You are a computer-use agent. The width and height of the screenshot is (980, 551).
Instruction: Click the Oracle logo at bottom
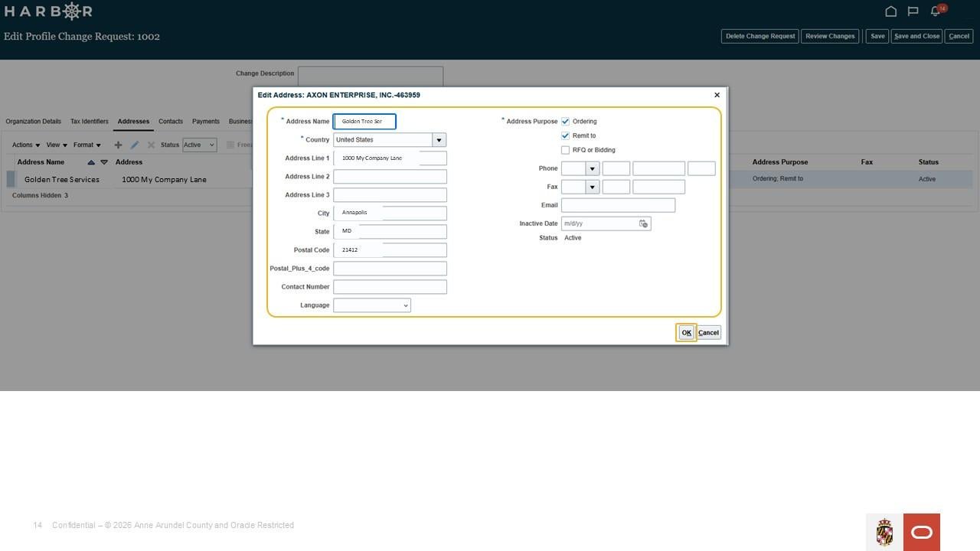(x=922, y=532)
